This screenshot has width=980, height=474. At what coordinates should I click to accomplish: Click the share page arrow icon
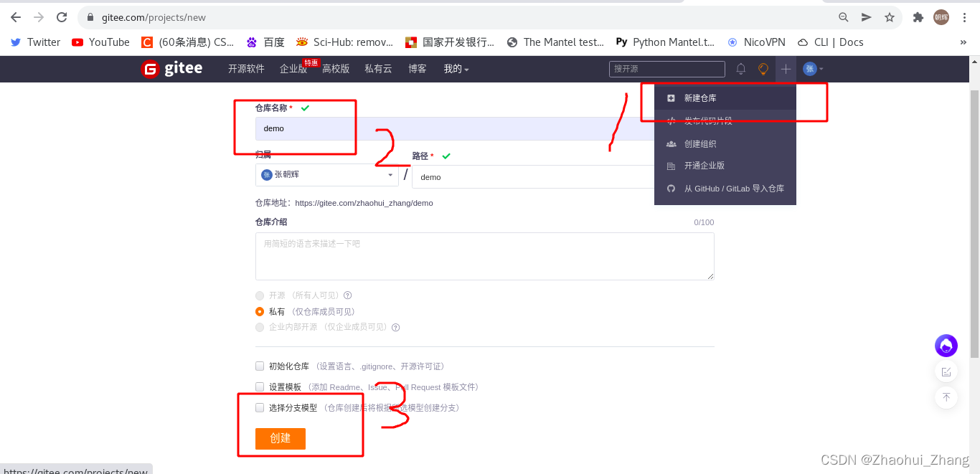pos(867,17)
